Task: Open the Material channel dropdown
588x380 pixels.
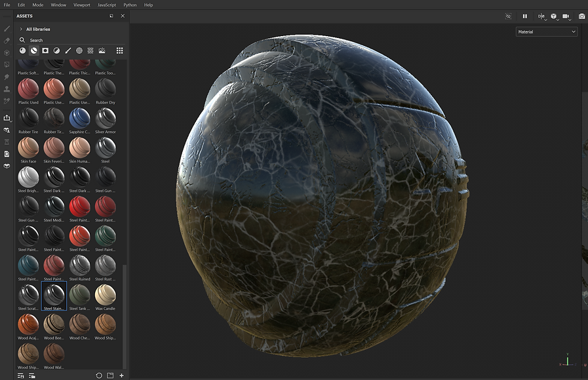Action: coord(547,32)
